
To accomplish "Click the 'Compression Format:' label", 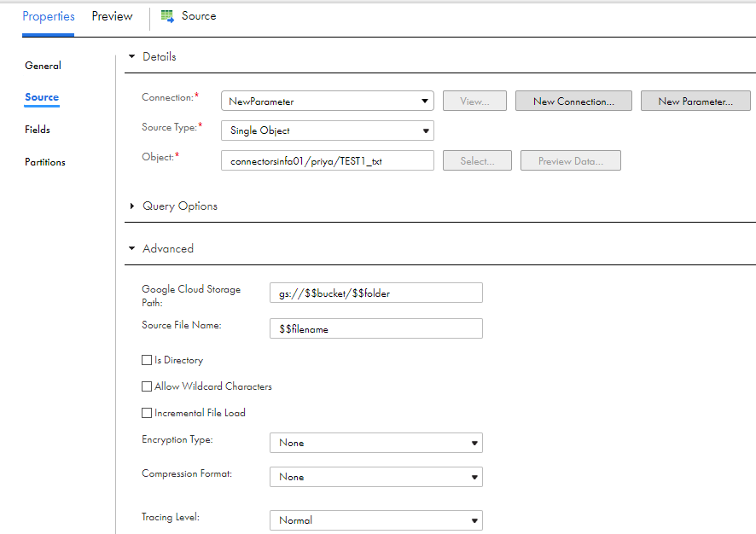I will [x=187, y=473].
